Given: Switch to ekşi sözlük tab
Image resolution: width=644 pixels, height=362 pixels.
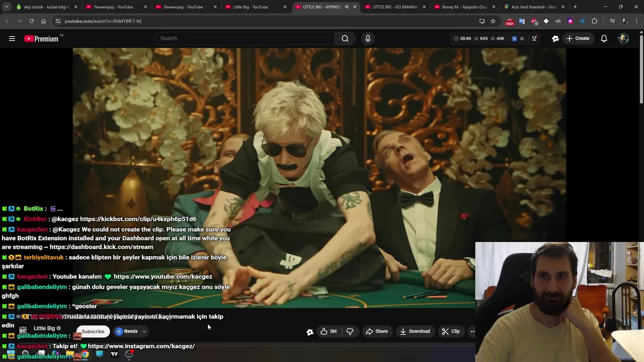Looking at the screenshot, I should (x=46, y=7).
